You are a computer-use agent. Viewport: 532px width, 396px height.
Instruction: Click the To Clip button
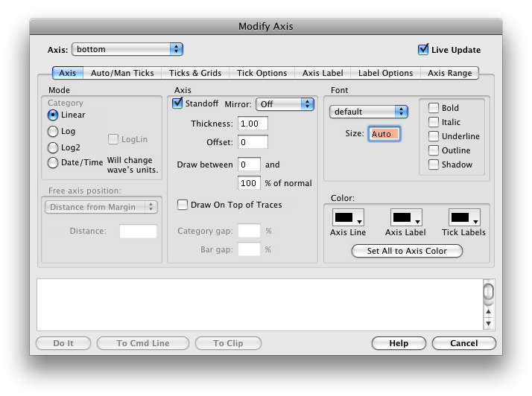(x=228, y=343)
